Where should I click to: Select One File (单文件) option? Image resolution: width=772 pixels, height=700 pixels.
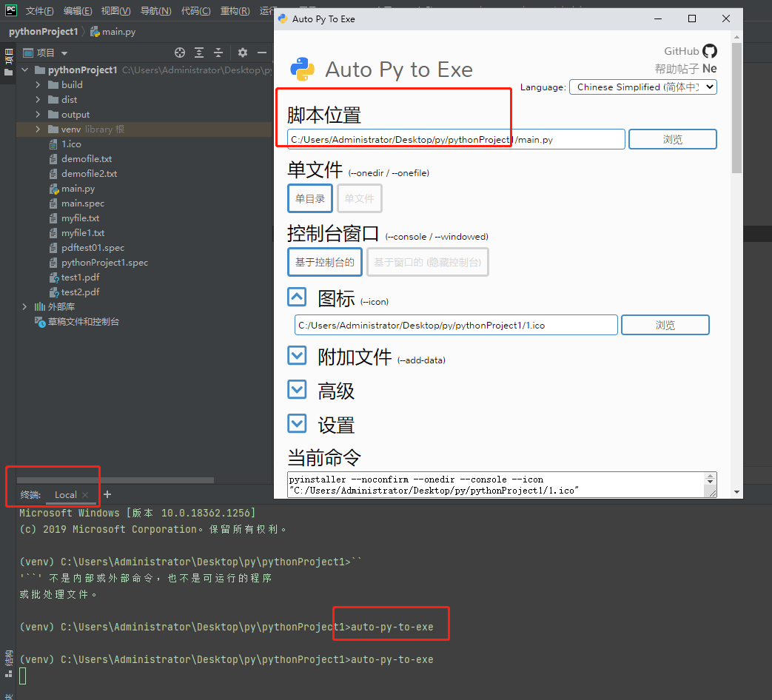coord(360,198)
